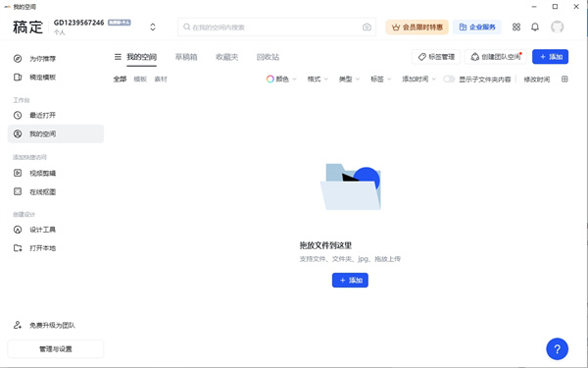Filter by 素材
Viewport: 588px width, 368px height.
(x=161, y=79)
